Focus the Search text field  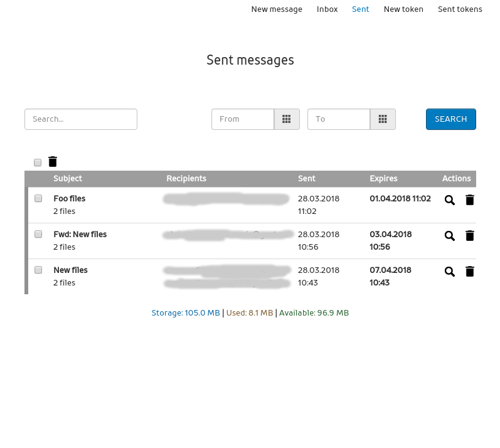(x=81, y=119)
